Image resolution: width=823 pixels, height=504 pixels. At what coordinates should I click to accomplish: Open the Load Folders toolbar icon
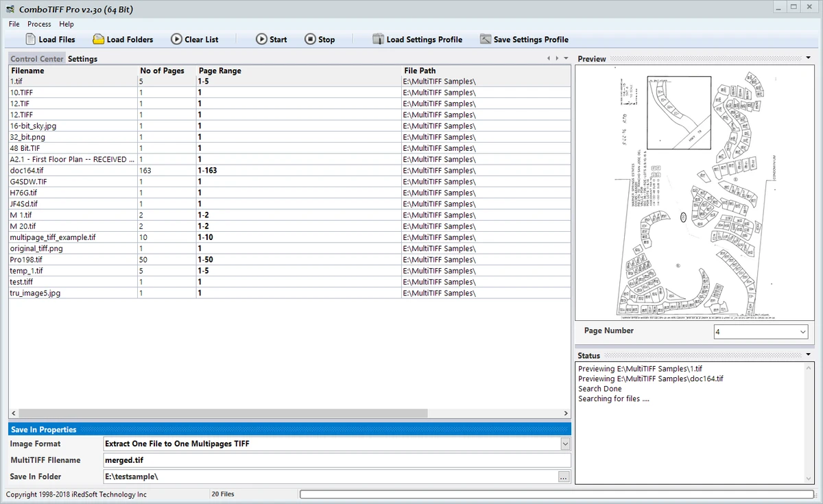[x=99, y=39]
